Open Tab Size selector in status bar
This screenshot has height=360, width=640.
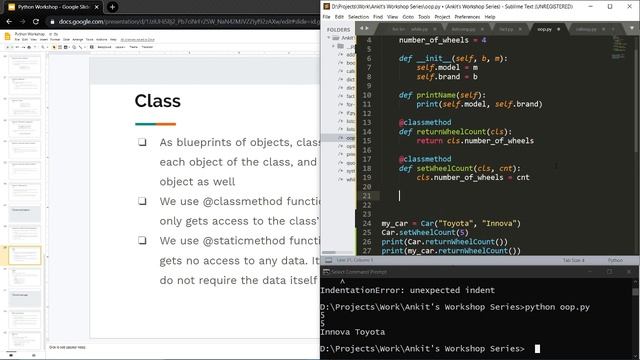tap(573, 260)
